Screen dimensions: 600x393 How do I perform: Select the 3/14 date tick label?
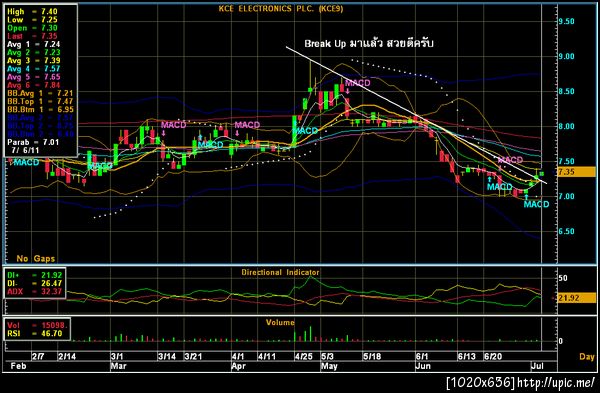(167, 357)
